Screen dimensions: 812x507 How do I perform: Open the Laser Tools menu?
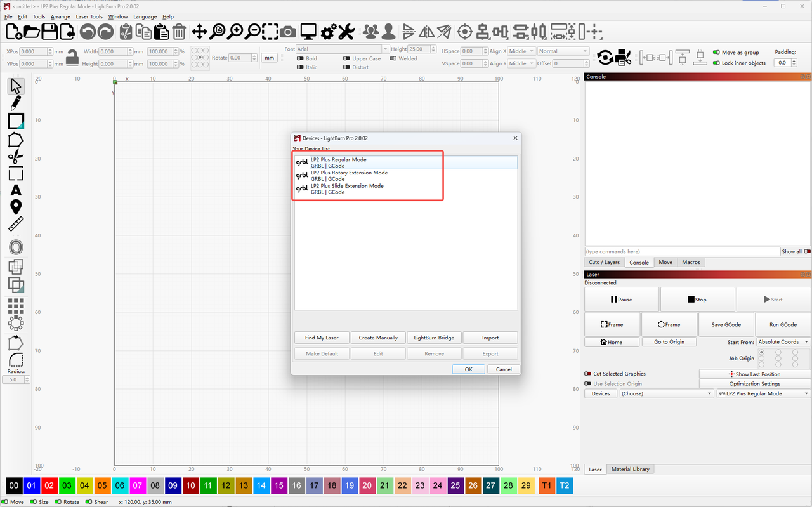(89, 16)
